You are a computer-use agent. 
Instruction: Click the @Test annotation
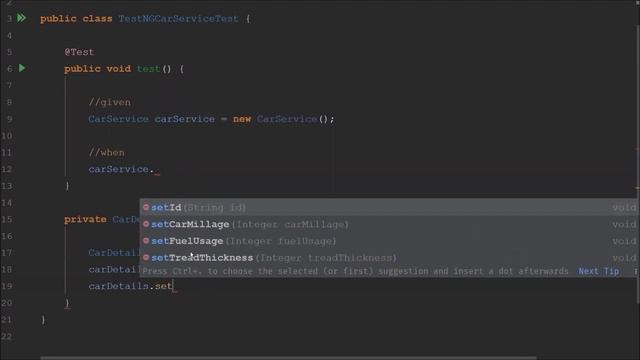79,52
